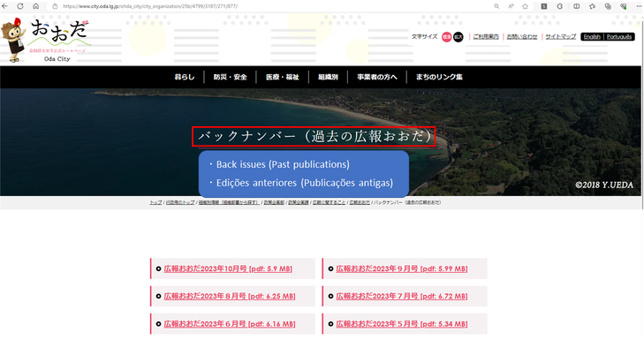
Task: Click the bullet icon beside 2023年8月号
Action: 158,297
